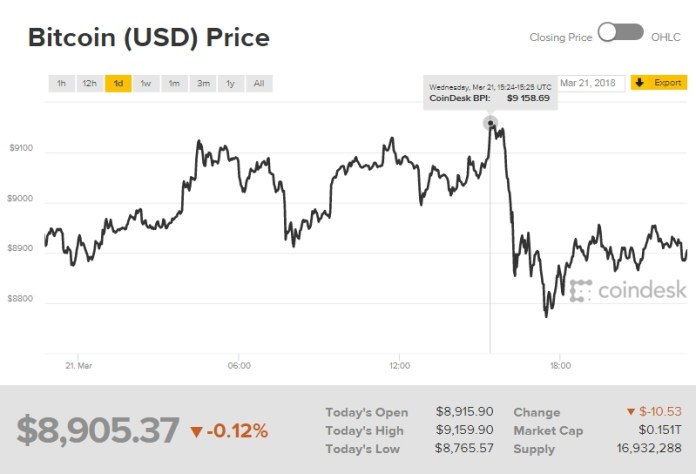The image size is (696, 474).
Task: Click the CoinDesk BPI tooltip box
Action: point(489,92)
